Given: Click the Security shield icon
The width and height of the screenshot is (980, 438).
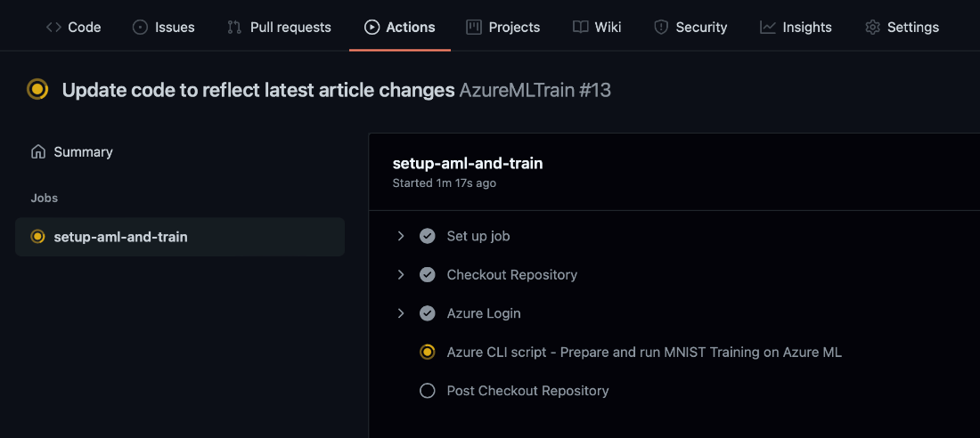Looking at the screenshot, I should click(661, 27).
